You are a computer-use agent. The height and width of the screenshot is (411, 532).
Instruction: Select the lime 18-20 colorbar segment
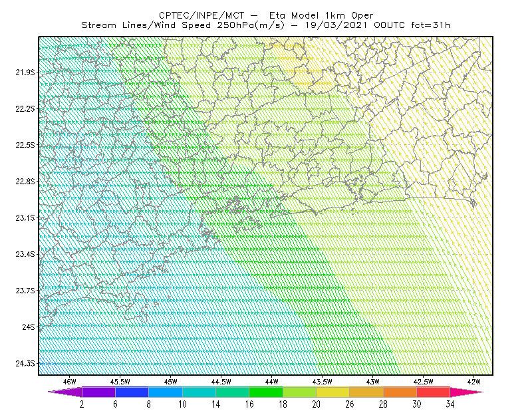point(299,392)
